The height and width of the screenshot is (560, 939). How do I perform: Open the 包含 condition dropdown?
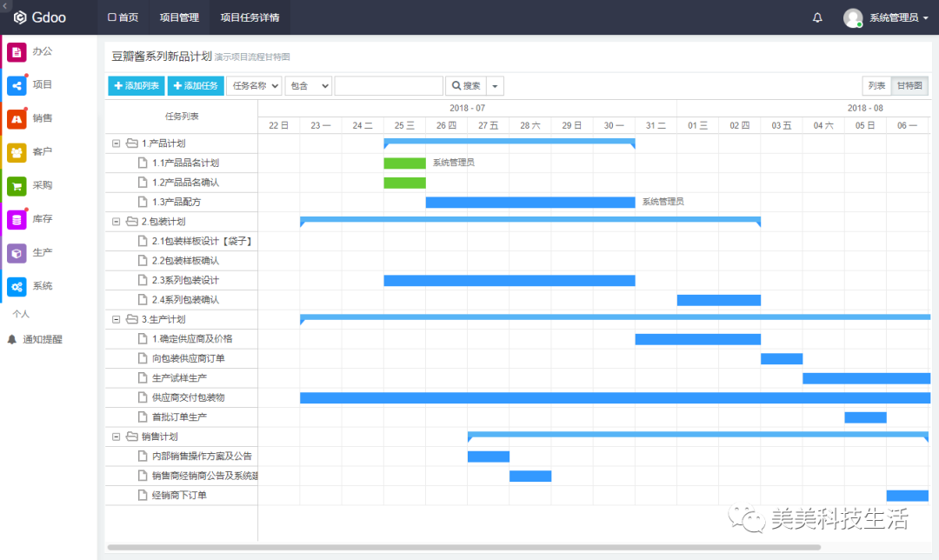click(309, 86)
